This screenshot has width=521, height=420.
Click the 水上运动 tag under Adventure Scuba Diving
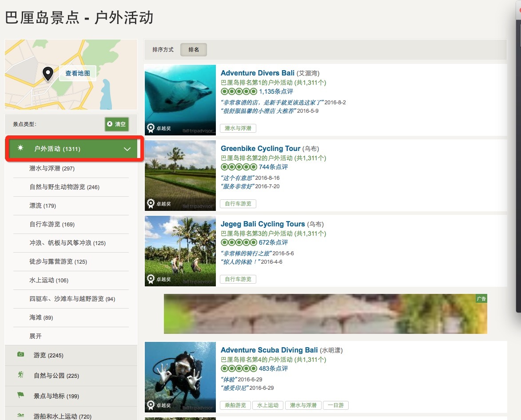point(268,405)
